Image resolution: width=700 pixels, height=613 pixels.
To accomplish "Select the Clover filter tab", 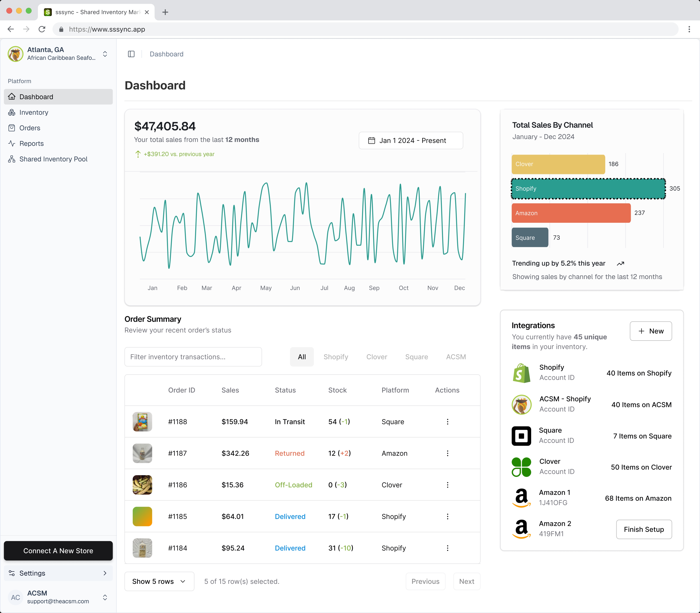I will pyautogui.click(x=377, y=357).
